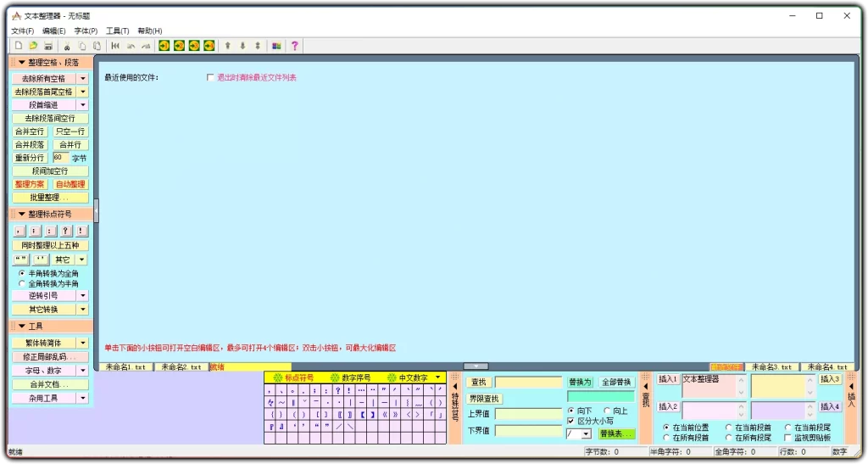
Task: Click the cut scissors icon
Action: [x=67, y=46]
